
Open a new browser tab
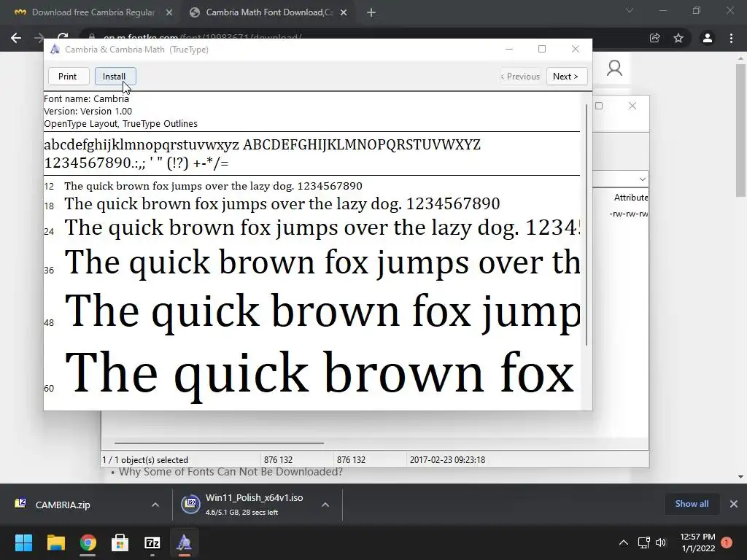click(x=371, y=13)
